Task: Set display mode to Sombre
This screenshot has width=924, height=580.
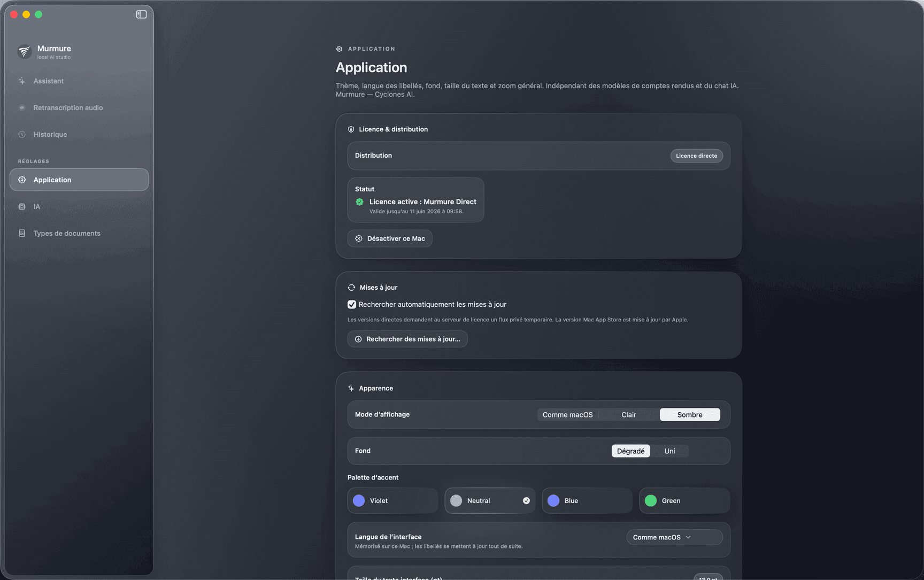Action: click(690, 415)
